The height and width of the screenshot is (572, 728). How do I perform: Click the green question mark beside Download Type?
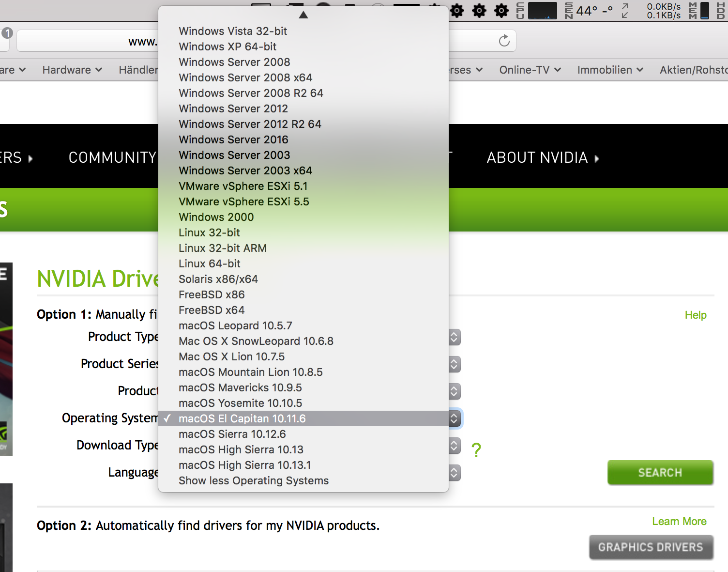[476, 450]
